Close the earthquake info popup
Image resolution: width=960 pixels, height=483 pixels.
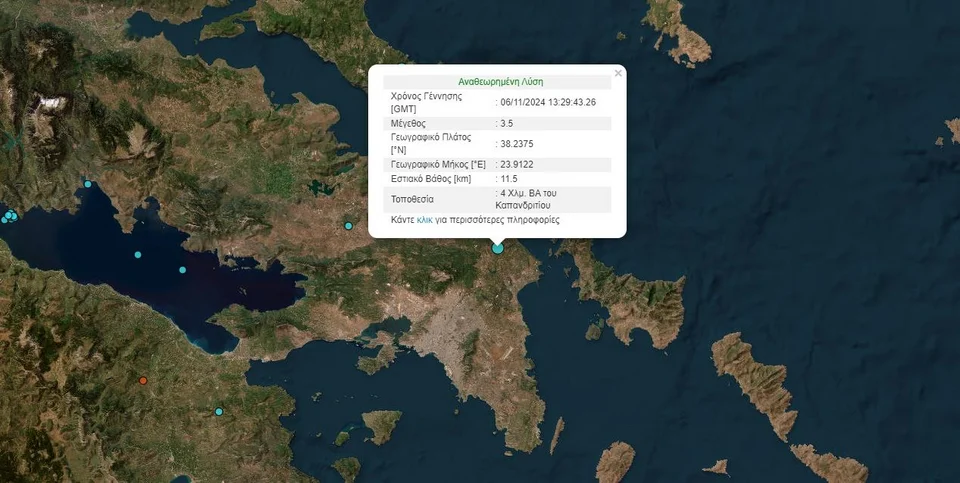pyautogui.click(x=618, y=73)
